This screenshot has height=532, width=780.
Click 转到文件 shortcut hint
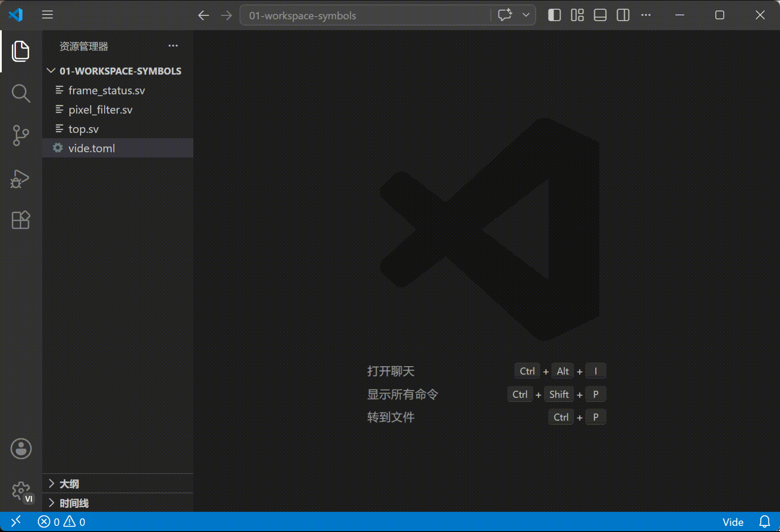click(391, 417)
